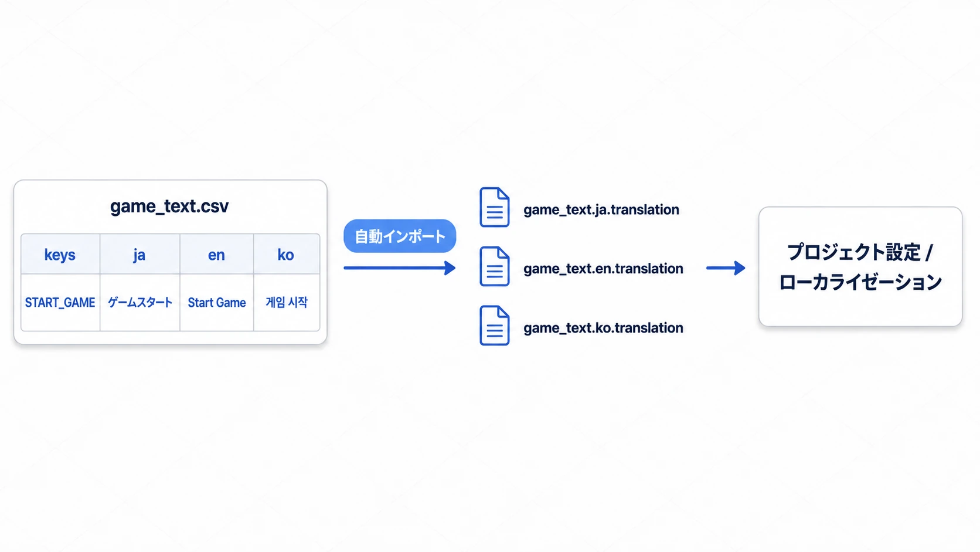Select the en column header

(x=216, y=254)
